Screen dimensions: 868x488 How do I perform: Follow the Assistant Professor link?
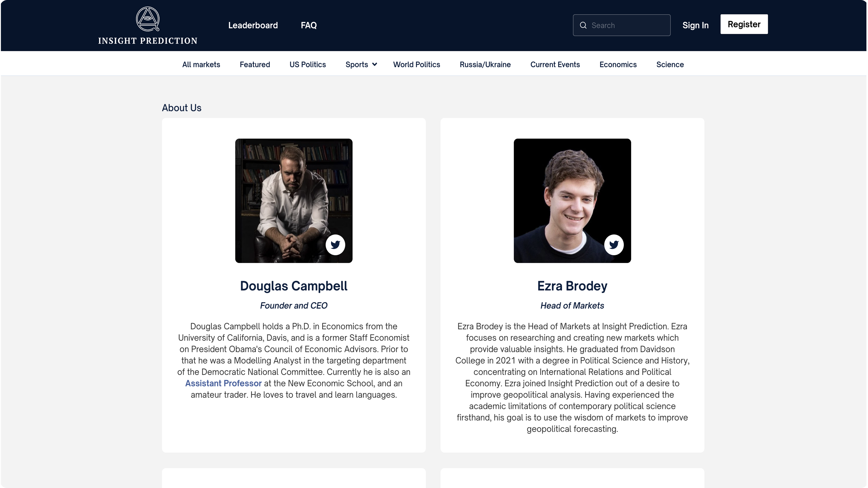click(223, 383)
